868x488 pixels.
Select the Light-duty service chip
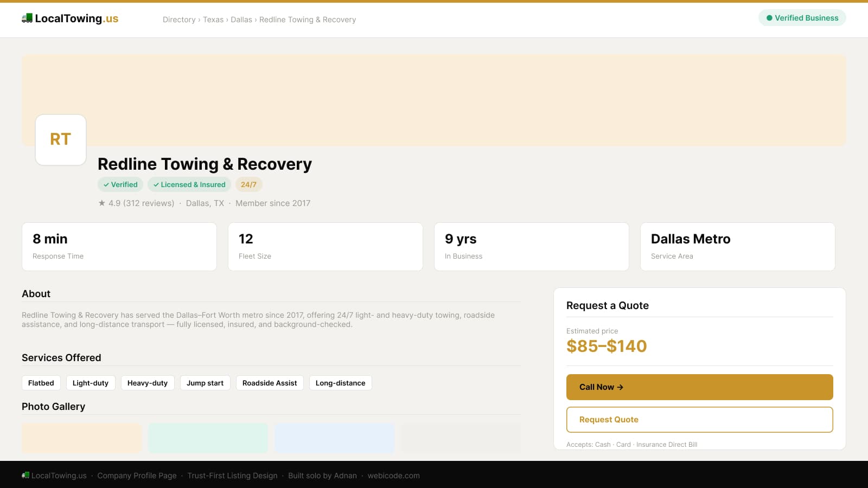pos(91,383)
